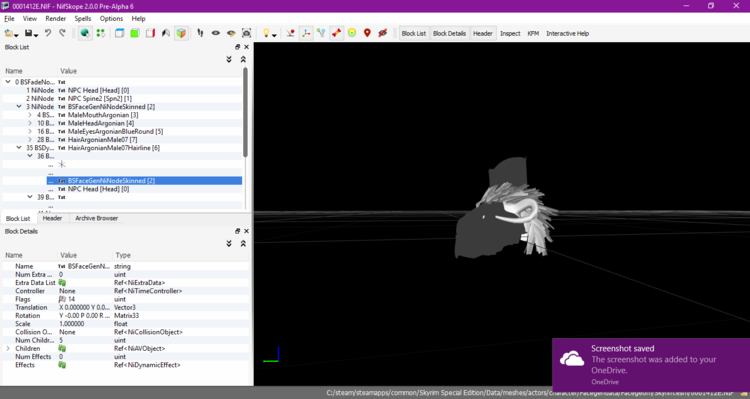The image size is (750, 399).
Task: Select the Top view cube icon
Action: pyautogui.click(x=120, y=33)
